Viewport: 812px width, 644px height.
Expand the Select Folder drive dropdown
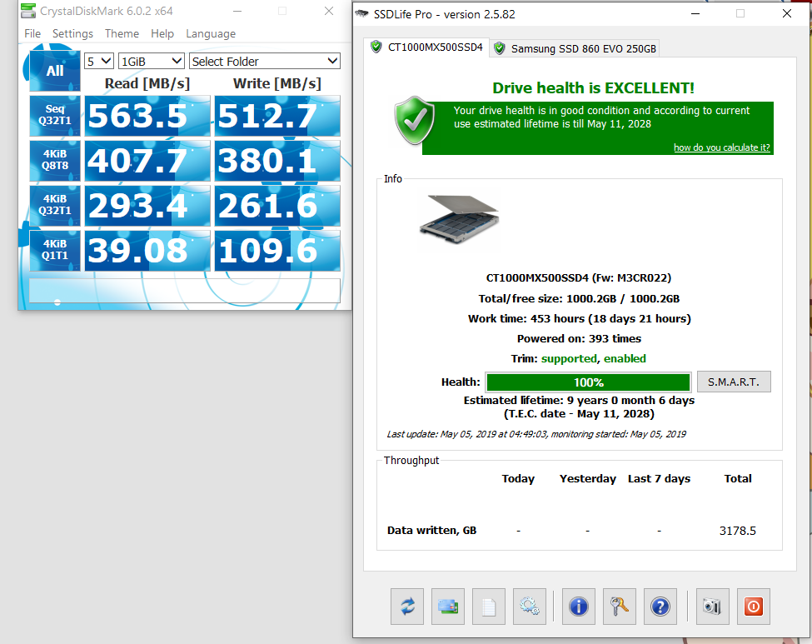click(265, 61)
